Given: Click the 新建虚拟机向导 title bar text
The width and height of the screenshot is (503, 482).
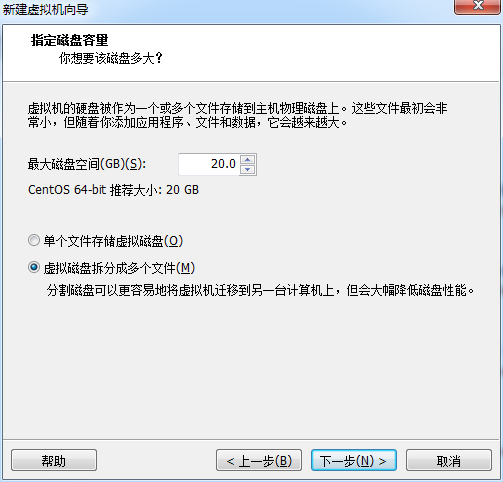Looking at the screenshot, I should point(46,9).
